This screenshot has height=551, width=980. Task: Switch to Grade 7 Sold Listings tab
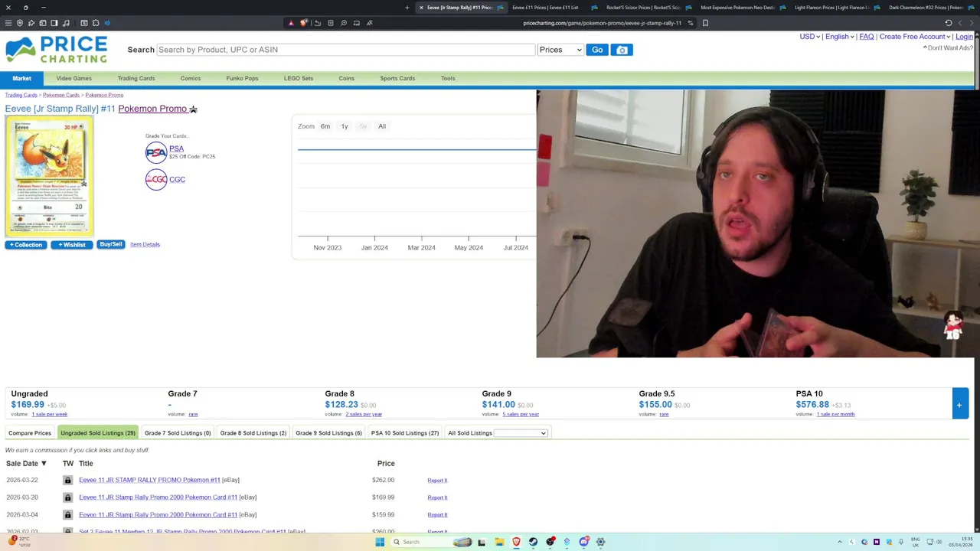(x=178, y=433)
